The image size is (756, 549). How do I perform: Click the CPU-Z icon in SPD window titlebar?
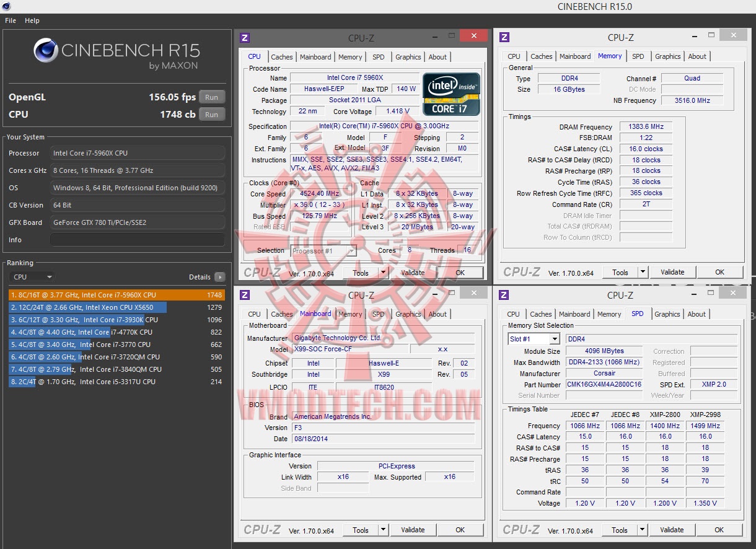point(504,295)
